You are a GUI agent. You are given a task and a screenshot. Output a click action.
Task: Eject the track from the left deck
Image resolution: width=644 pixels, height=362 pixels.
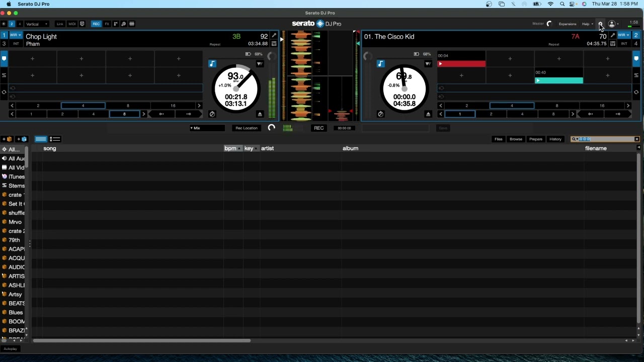coord(260,114)
